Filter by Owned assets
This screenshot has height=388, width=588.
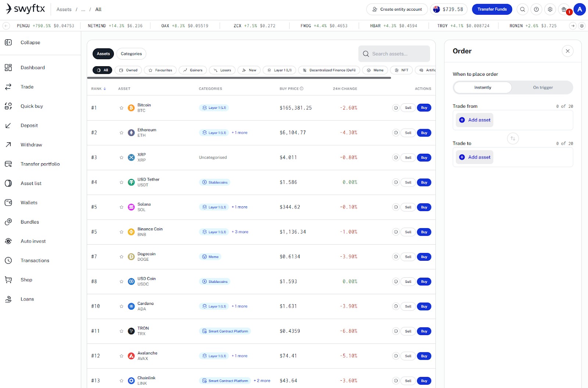click(128, 70)
